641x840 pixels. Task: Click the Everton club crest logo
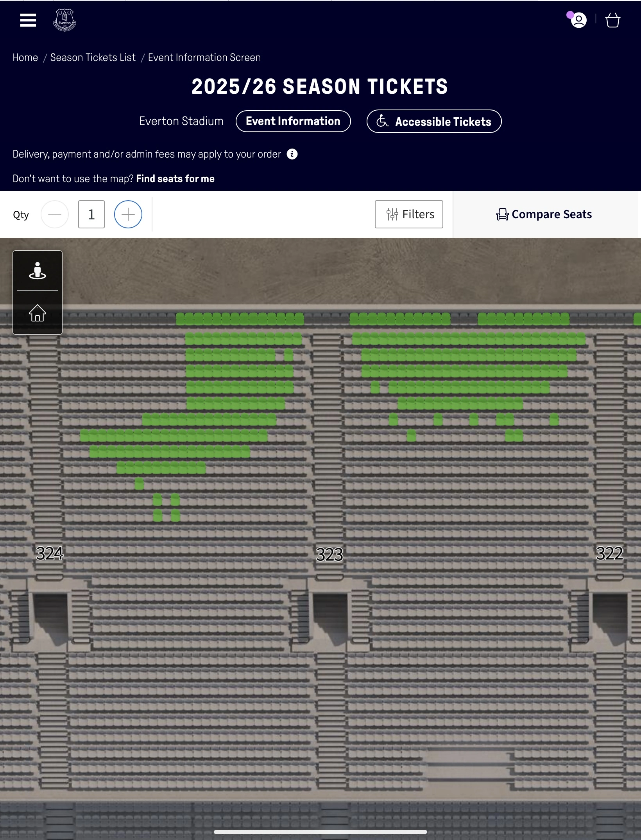[x=64, y=20]
